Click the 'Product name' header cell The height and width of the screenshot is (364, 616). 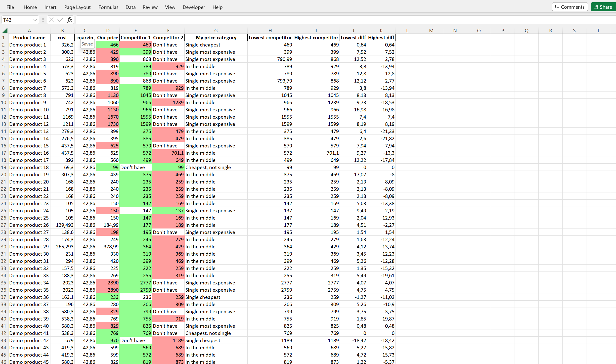(x=29, y=38)
